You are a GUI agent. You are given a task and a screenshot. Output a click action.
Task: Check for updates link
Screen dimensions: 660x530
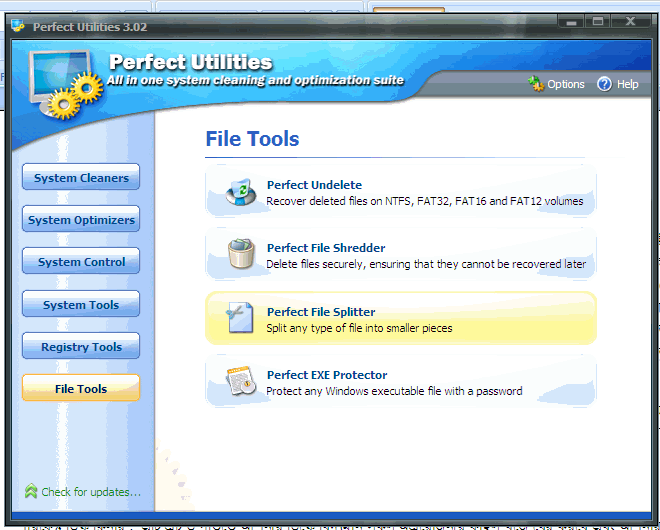(91, 492)
